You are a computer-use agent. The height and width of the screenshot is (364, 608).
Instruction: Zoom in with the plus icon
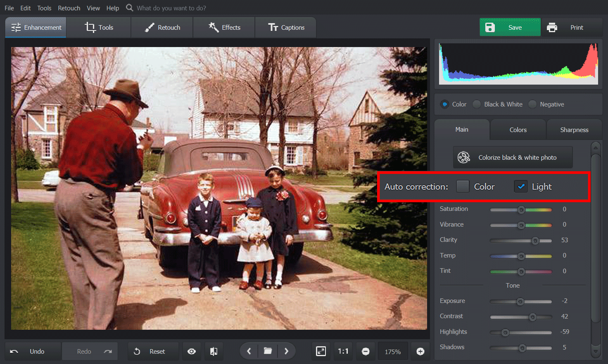click(420, 351)
